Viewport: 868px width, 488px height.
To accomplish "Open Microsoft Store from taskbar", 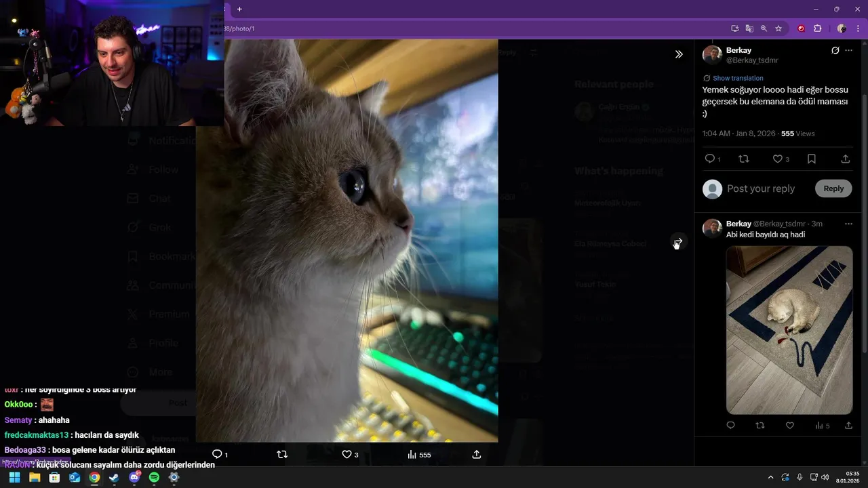I will 54,477.
